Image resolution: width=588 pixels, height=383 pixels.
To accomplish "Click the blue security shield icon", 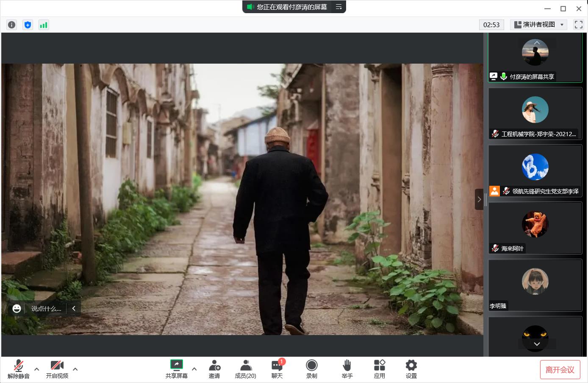I will [28, 25].
